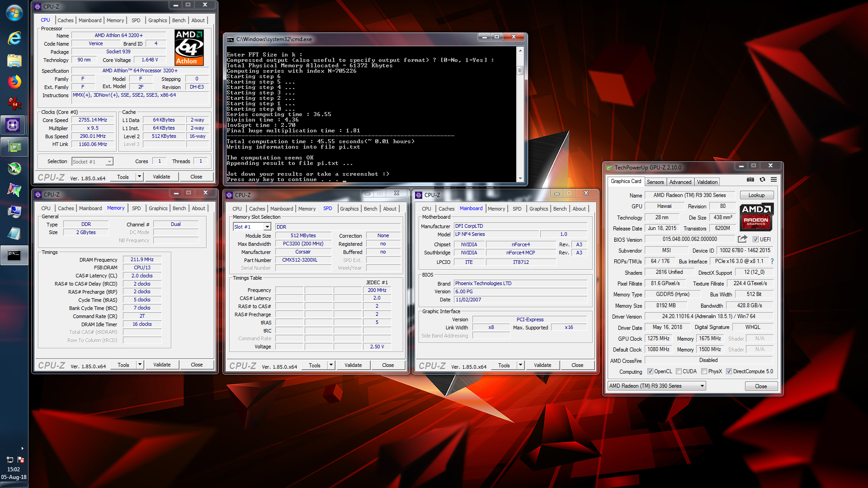Switch to CPU-Z via taskbar chip icon

[14, 125]
